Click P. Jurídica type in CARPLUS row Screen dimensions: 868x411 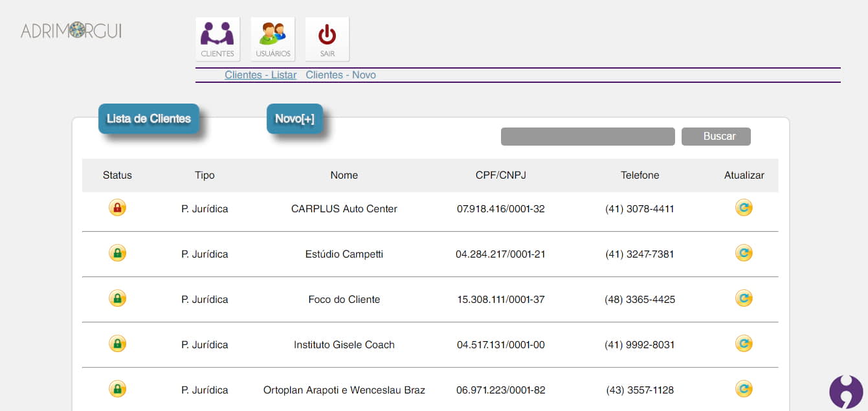(x=205, y=209)
